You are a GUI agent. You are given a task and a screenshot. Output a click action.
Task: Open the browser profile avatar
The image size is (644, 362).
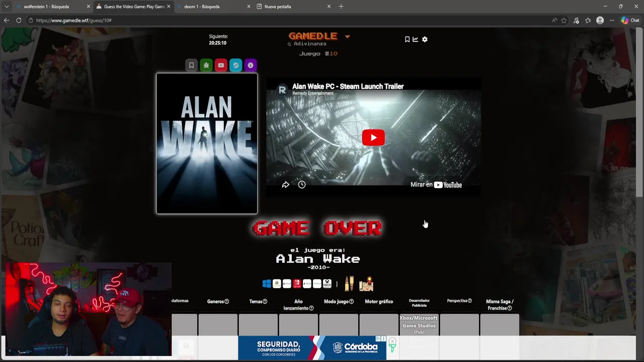click(600, 21)
